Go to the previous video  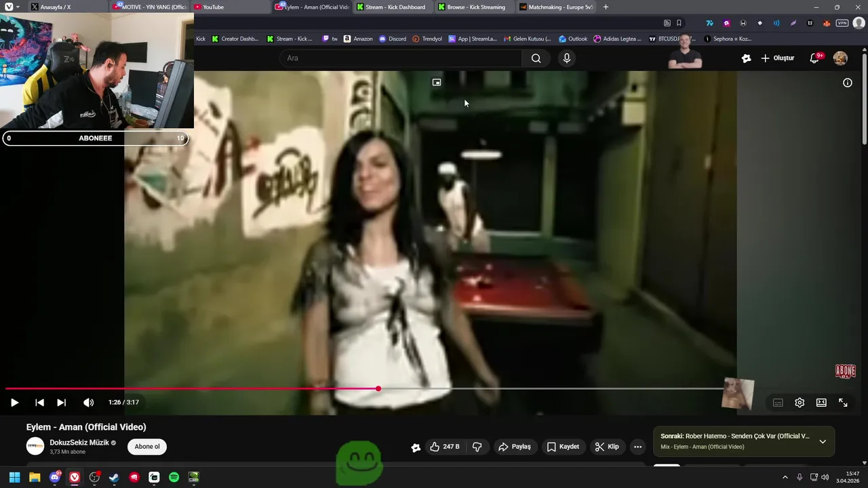[x=39, y=403]
